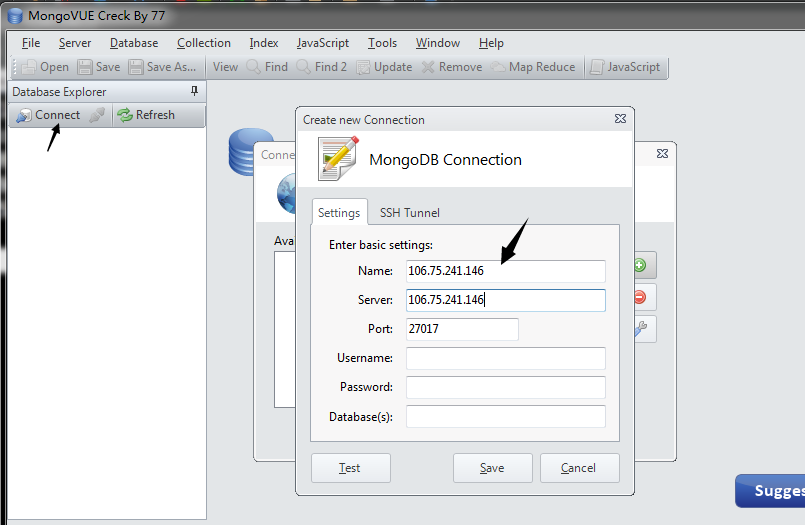Click the Password input field
The image size is (805, 525).
pyautogui.click(x=506, y=387)
